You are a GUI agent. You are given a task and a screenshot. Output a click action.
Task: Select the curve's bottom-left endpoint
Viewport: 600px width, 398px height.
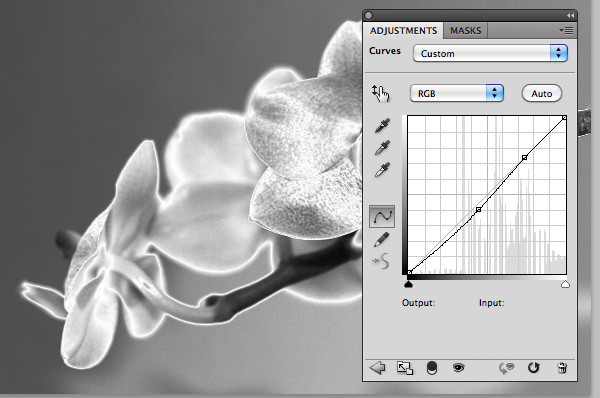coord(409,272)
